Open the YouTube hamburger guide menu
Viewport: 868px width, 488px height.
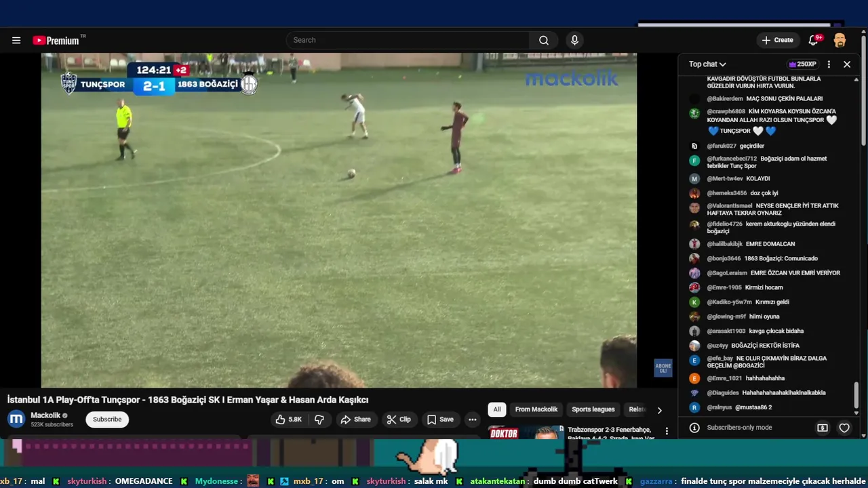pyautogui.click(x=16, y=41)
